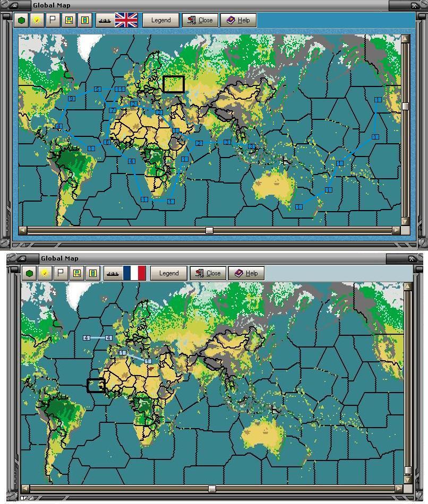428x504 pixels.
Task: Click British map horizontal scrollbar thumb
Action: [210, 230]
